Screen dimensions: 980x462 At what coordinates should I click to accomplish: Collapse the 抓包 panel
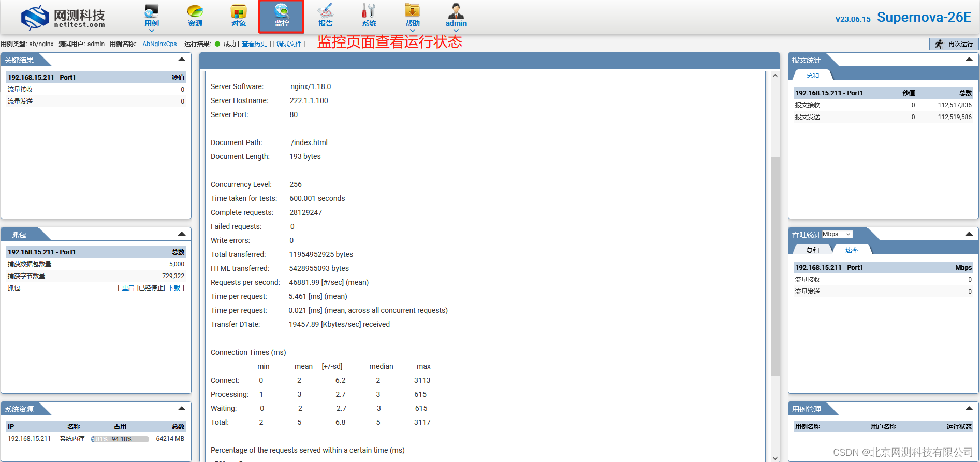182,234
